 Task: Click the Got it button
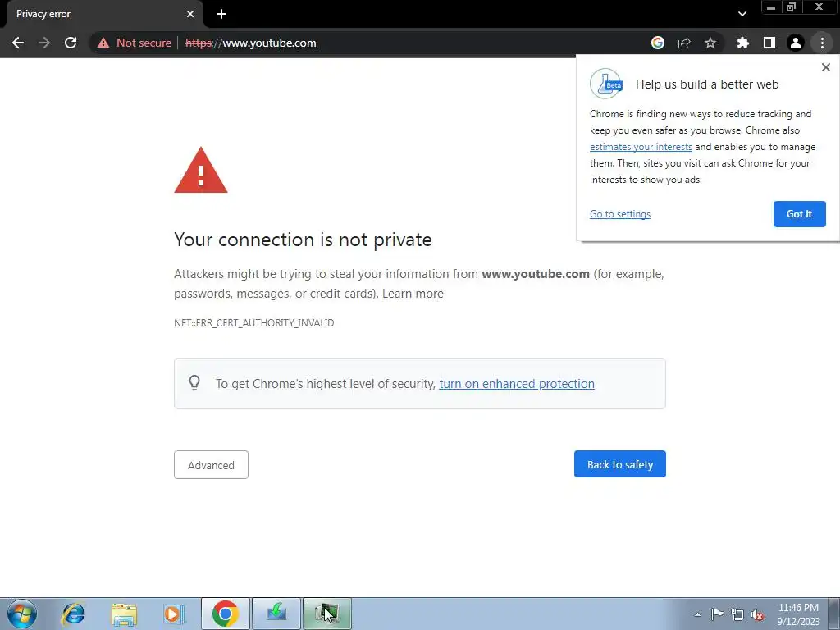(x=799, y=214)
